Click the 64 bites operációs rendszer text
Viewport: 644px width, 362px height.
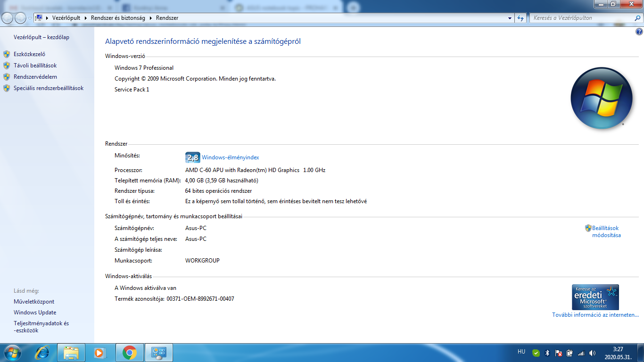point(218,191)
